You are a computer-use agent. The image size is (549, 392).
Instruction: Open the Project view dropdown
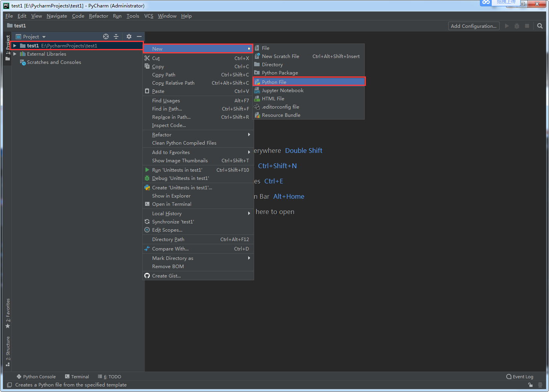(31, 36)
